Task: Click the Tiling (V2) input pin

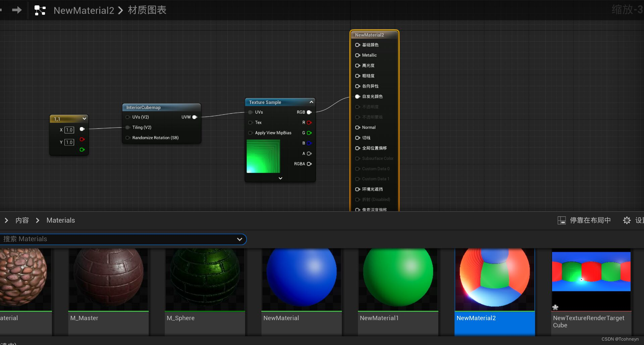Action: pos(128,127)
